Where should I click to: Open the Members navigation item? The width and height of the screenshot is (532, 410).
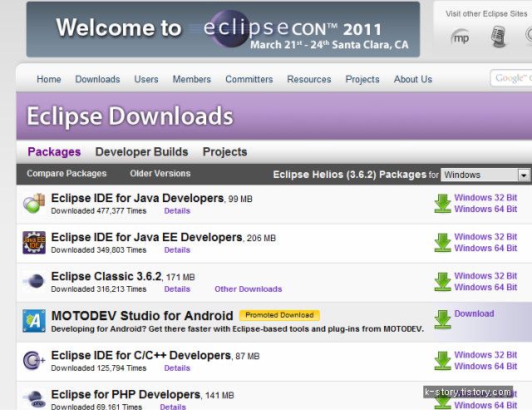click(192, 79)
